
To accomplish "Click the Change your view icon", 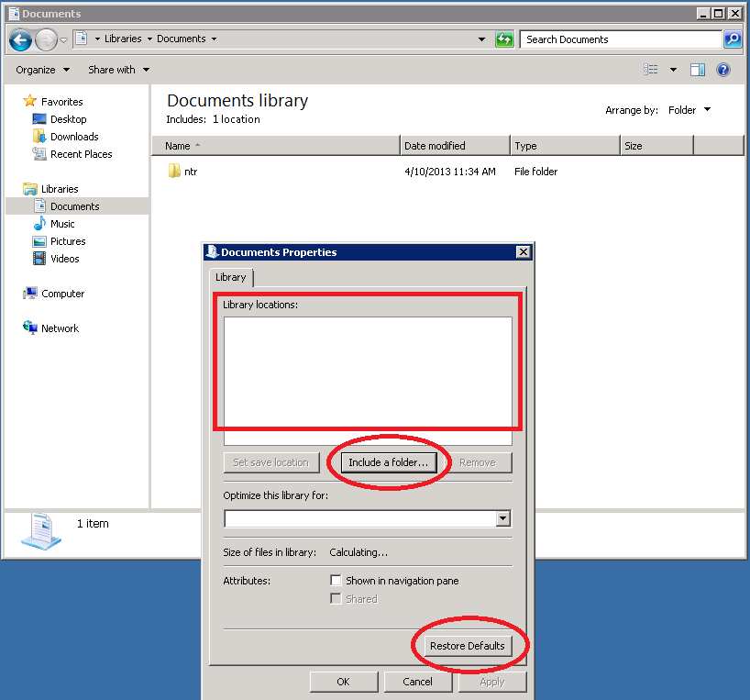I will (650, 70).
